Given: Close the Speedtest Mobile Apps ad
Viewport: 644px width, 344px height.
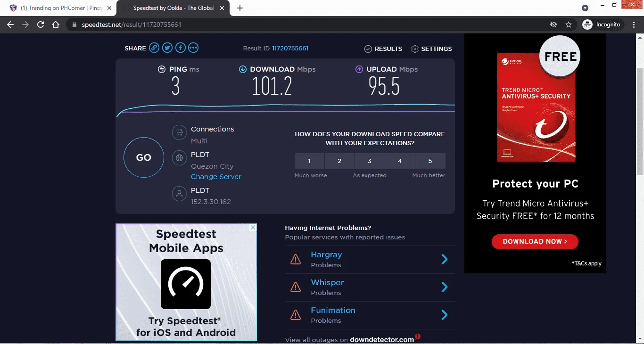Looking at the screenshot, I should pyautogui.click(x=253, y=228).
